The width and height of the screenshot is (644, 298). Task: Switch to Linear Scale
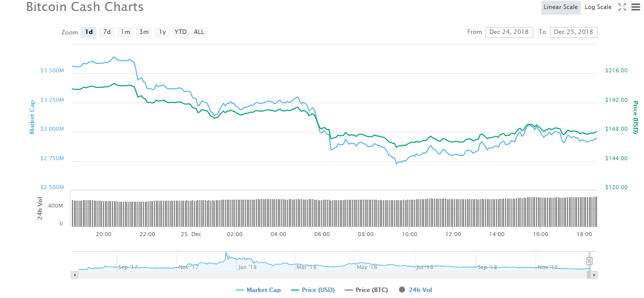[561, 7]
